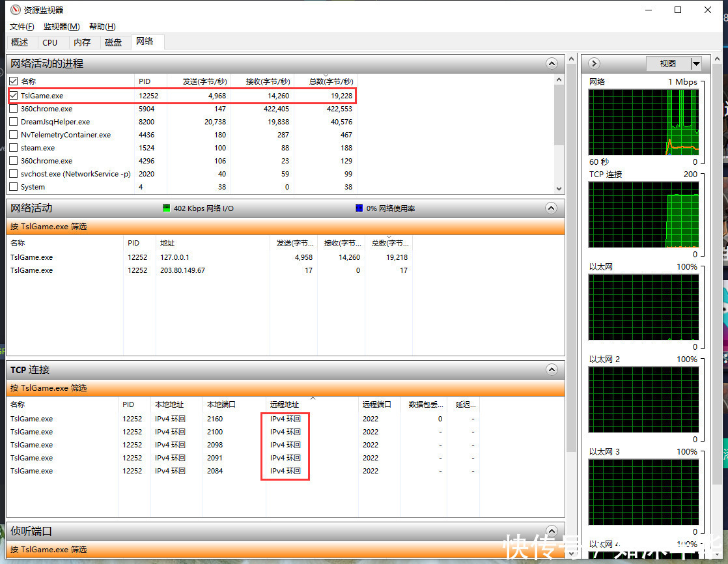Check the DreamJsqHelper.exe checkbox
The width and height of the screenshot is (728, 564).
(14, 122)
